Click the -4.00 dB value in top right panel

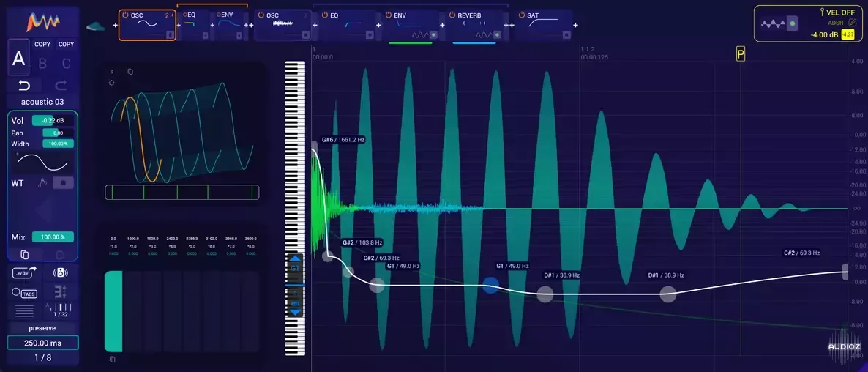pyautogui.click(x=824, y=34)
